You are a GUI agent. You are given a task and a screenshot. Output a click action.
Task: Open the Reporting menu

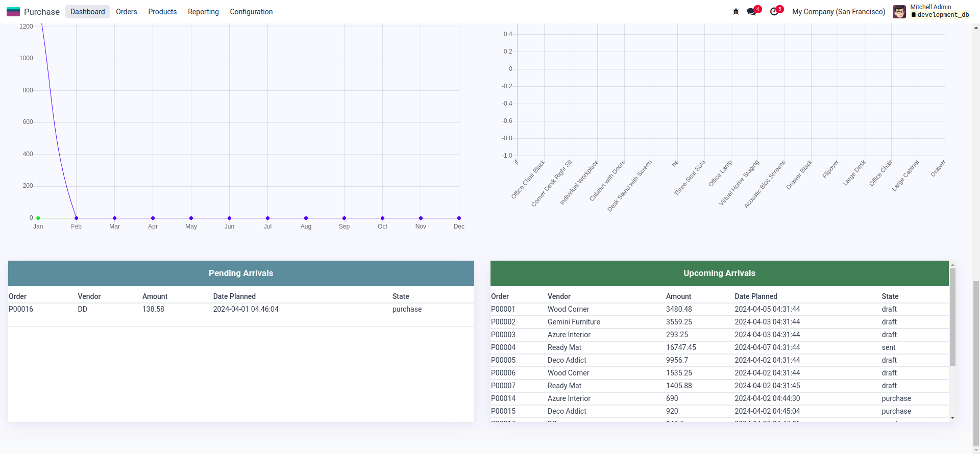tap(203, 12)
